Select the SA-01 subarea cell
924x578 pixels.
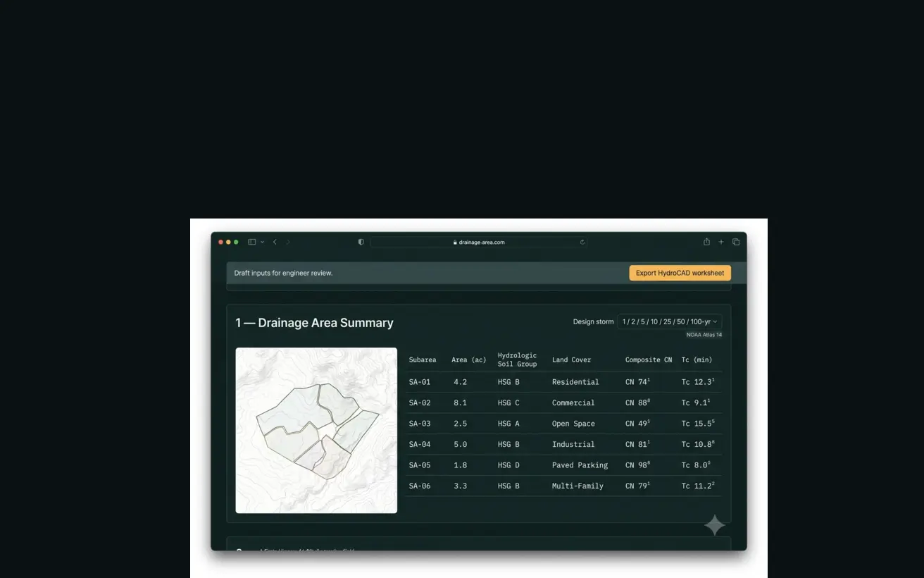pyautogui.click(x=420, y=382)
